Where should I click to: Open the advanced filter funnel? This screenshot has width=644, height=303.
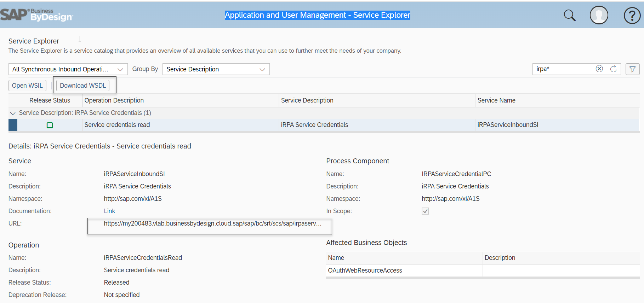(x=632, y=69)
